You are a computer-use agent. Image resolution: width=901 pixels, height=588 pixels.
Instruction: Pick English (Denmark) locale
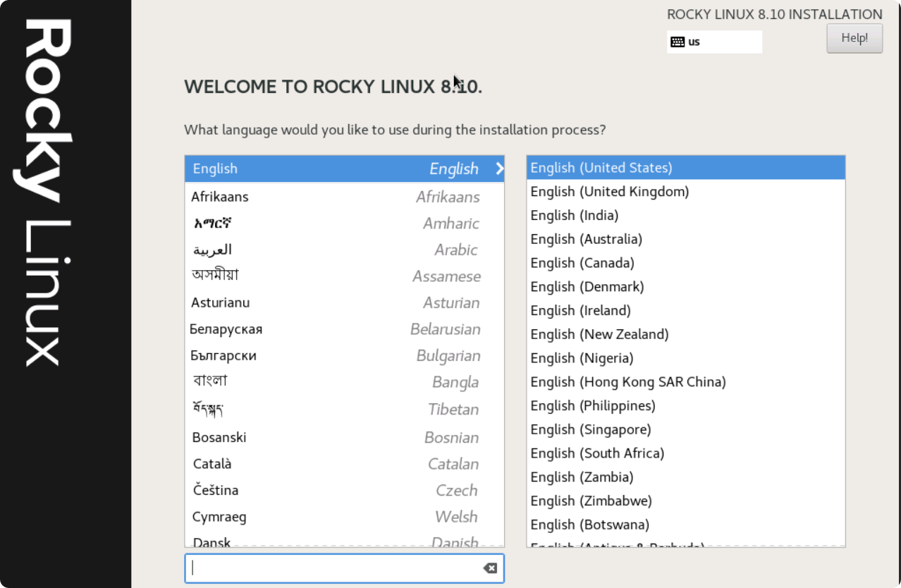click(x=686, y=287)
